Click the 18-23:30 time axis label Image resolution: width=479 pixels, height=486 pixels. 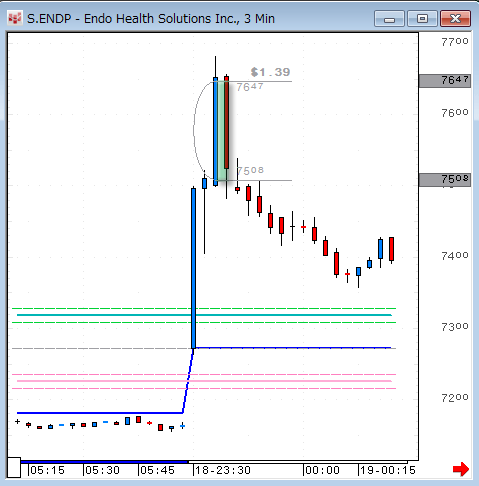pyautogui.click(x=223, y=470)
